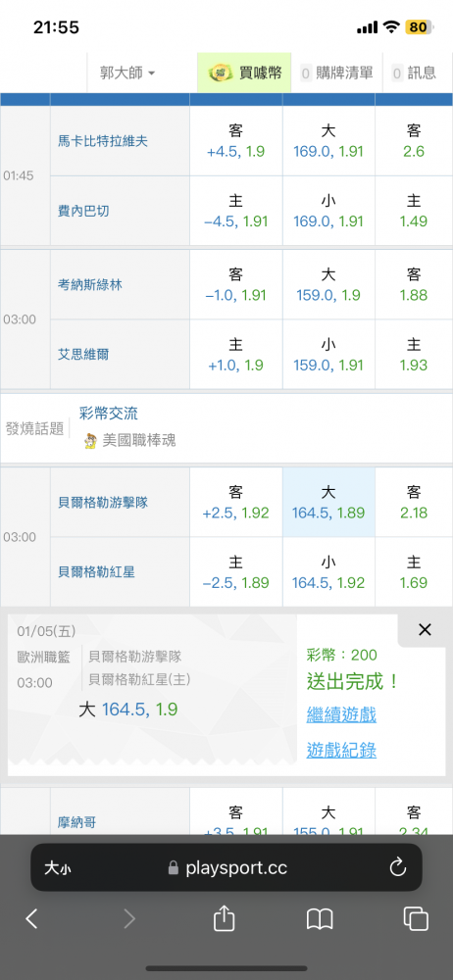Go back with Safari back arrow
The height and width of the screenshot is (980, 453).
[32, 919]
